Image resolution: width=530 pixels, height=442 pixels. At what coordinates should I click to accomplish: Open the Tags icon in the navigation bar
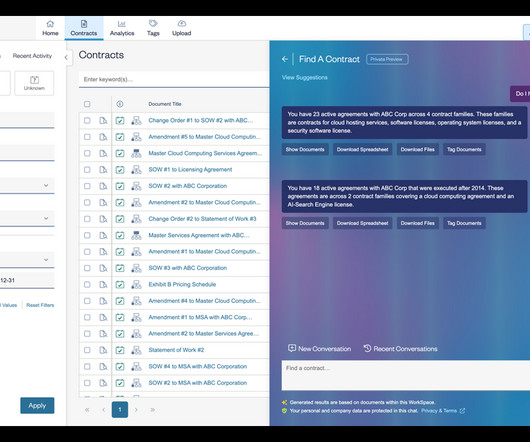coord(153,23)
